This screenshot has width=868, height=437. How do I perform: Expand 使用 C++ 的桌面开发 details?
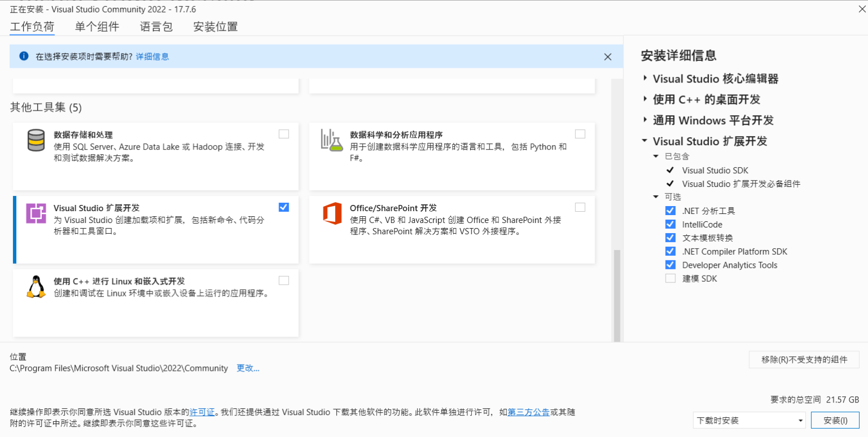(x=645, y=99)
